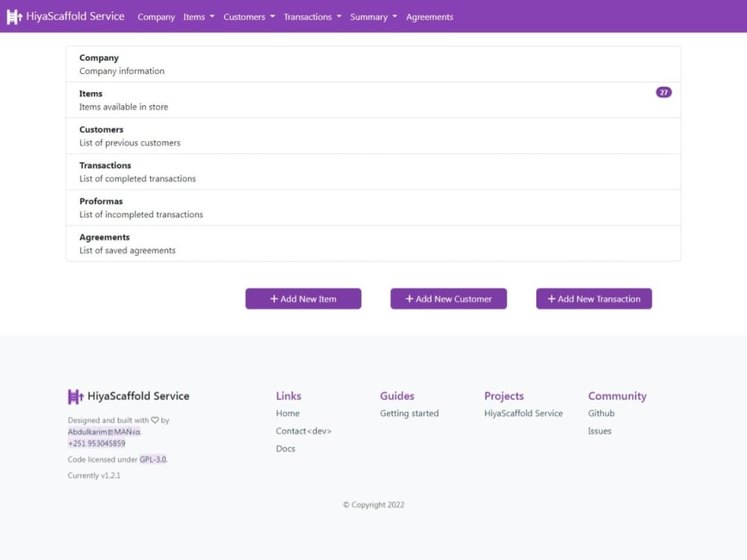
Task: Click the Copyright 2022 footer text
Action: click(x=373, y=505)
